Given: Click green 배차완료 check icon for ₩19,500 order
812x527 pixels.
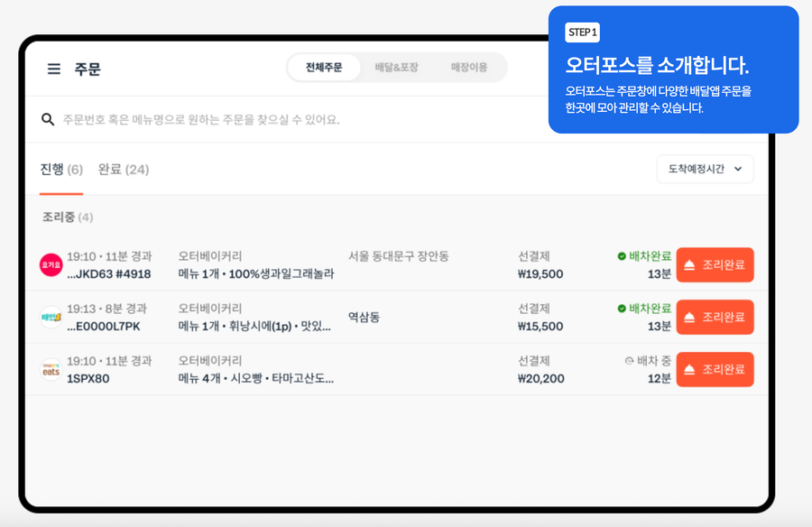Looking at the screenshot, I should pyautogui.click(x=622, y=256).
